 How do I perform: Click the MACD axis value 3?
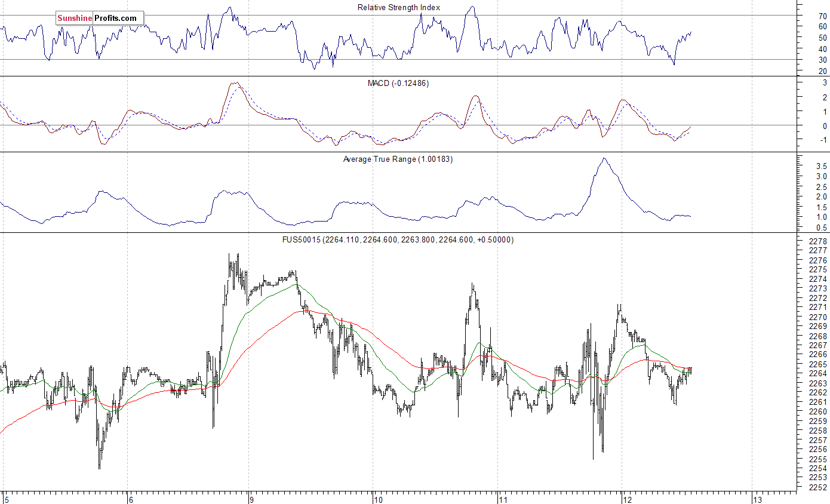825,83
